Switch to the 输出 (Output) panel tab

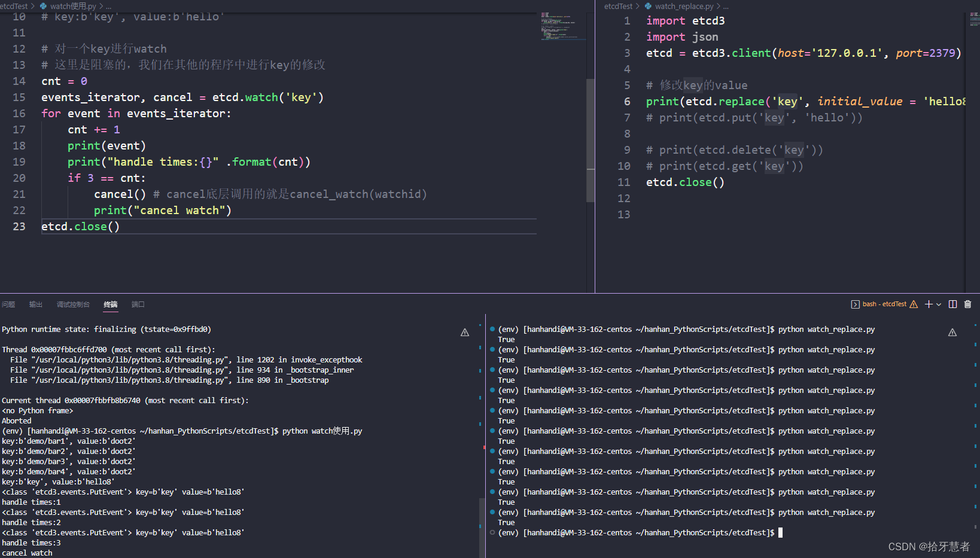pos(36,304)
